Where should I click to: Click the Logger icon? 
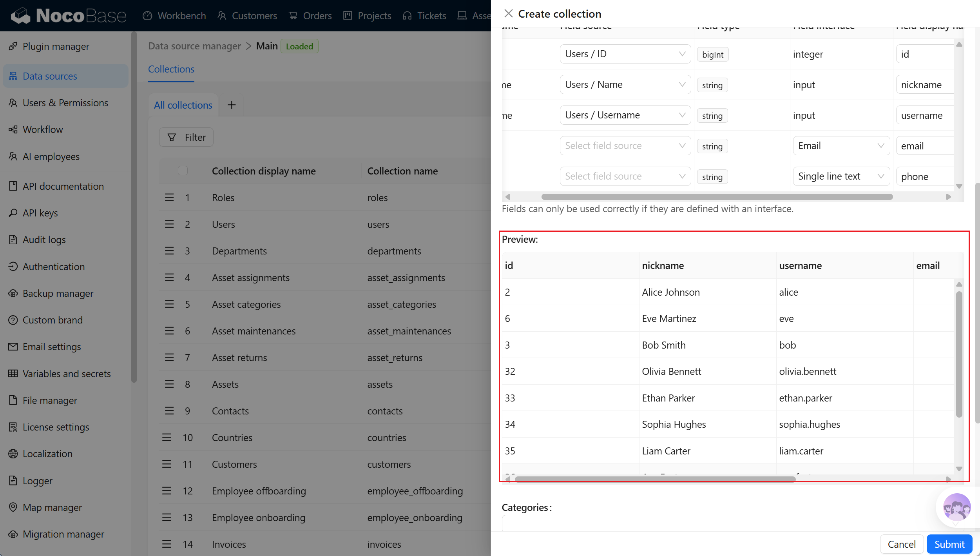[x=13, y=481]
